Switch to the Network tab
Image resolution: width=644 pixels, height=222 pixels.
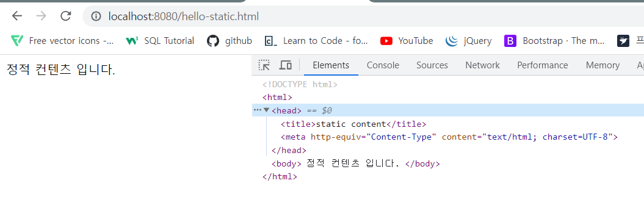483,65
